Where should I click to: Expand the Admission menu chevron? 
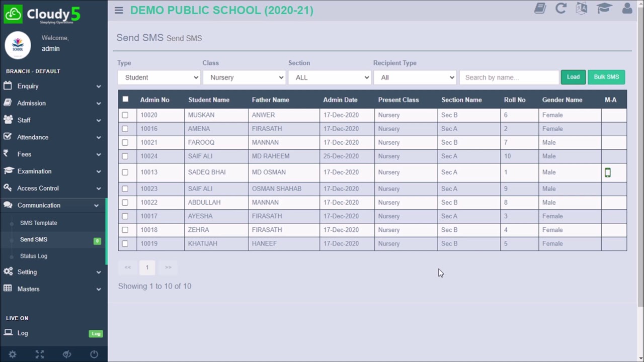point(99,104)
